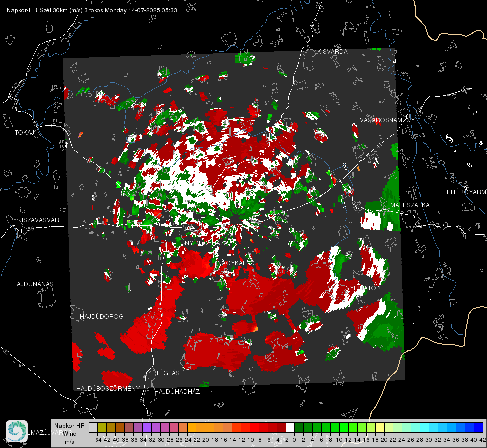Screen dimensions: 487x448
Task: Select the HAJDÚDOROG city label
Action: pos(101,317)
